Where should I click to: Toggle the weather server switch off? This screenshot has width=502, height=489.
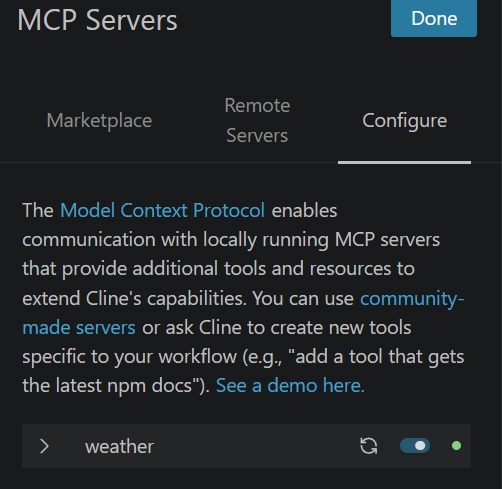coord(415,446)
